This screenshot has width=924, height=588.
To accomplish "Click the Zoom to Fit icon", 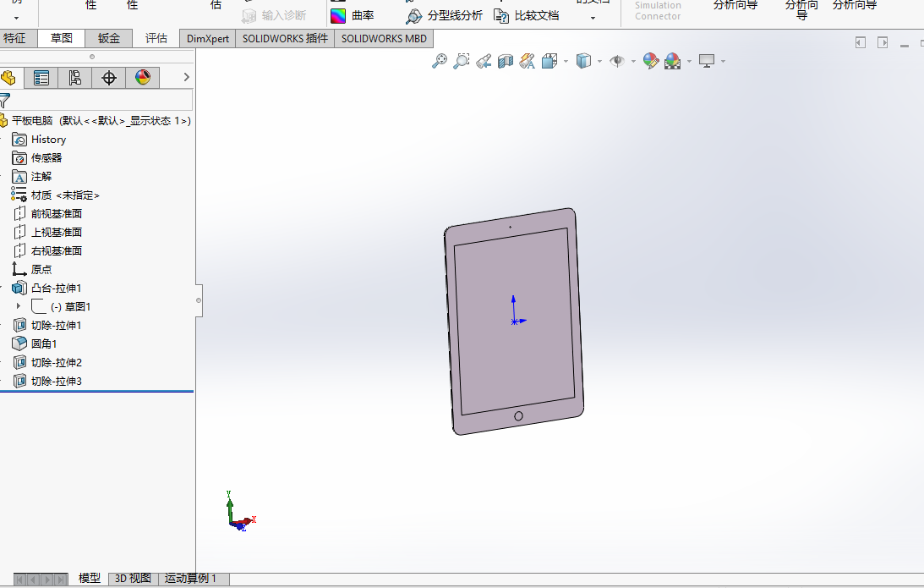I will click(439, 61).
